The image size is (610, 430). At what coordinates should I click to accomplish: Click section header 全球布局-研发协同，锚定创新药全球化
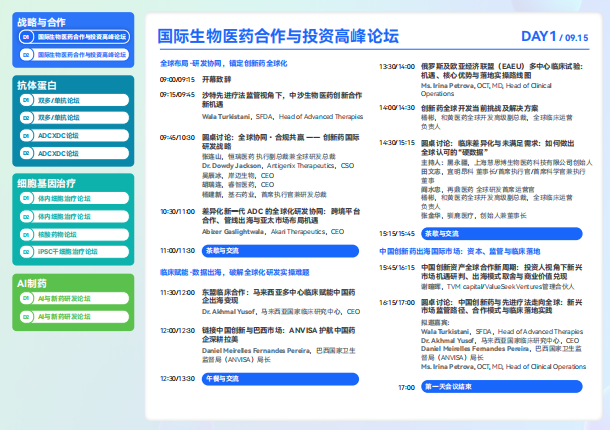coord(224,63)
